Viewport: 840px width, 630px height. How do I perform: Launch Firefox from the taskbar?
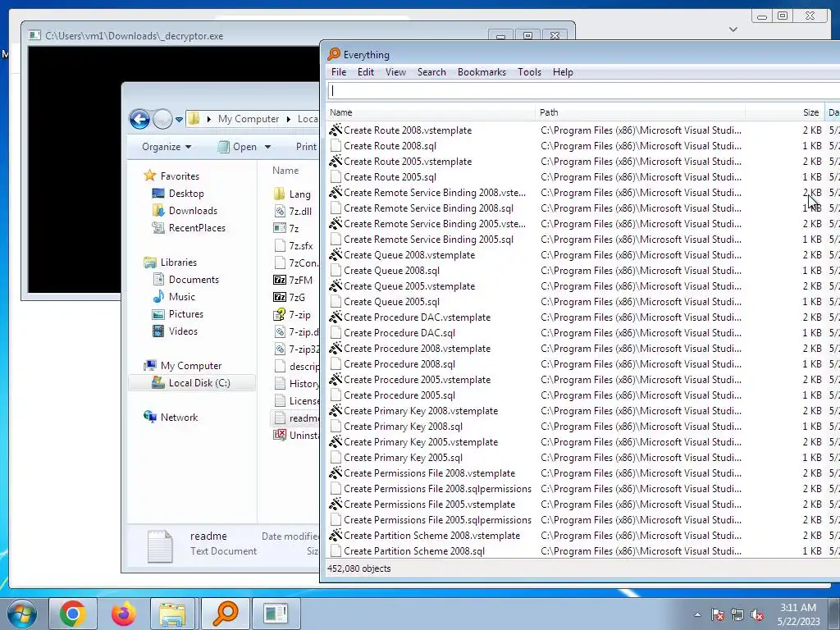point(123,614)
